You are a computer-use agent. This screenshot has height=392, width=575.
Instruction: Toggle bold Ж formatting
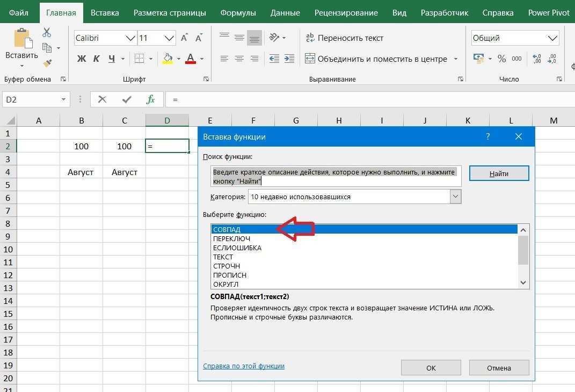point(82,59)
